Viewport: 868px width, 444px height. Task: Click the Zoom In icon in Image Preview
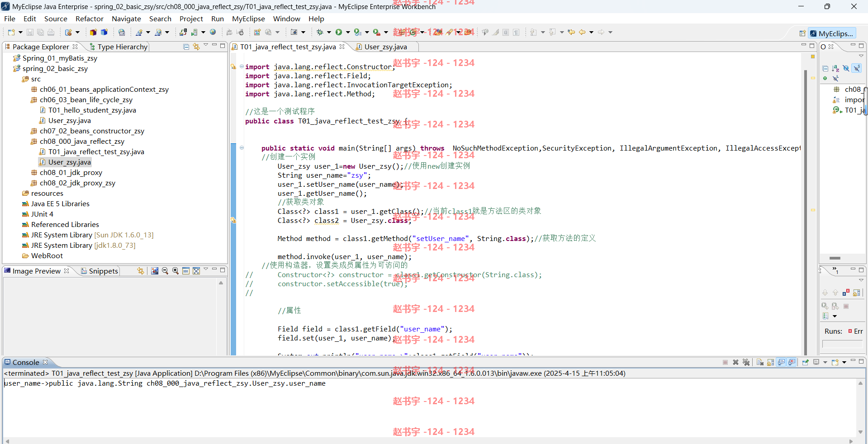tap(175, 271)
